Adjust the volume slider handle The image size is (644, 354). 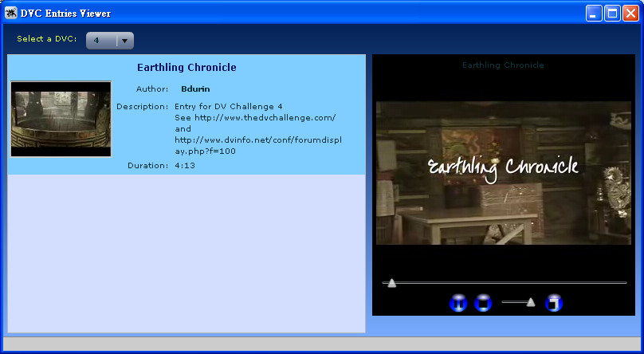click(x=531, y=302)
